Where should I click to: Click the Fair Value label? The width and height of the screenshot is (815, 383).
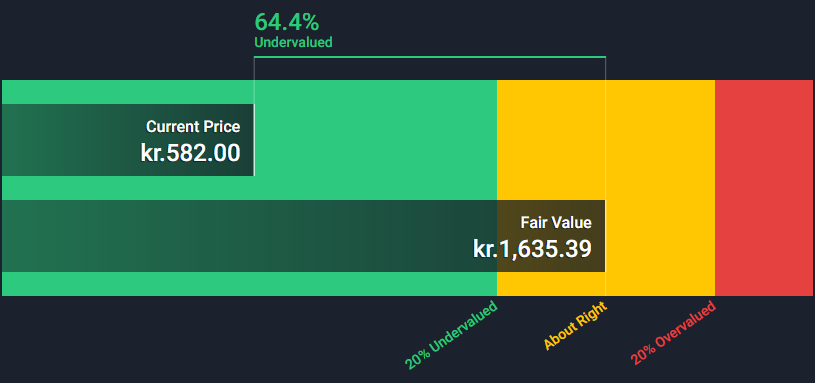click(556, 222)
